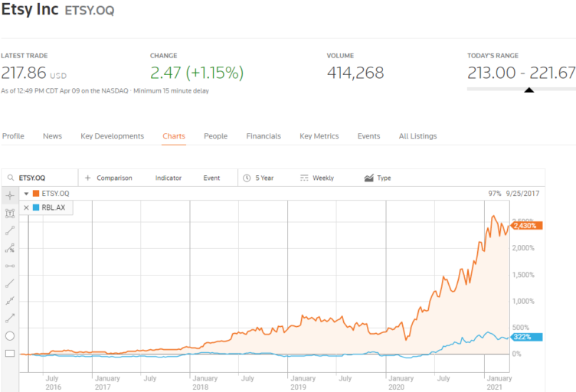Switch to the Profile tab
This screenshot has width=576, height=392.
coord(13,136)
